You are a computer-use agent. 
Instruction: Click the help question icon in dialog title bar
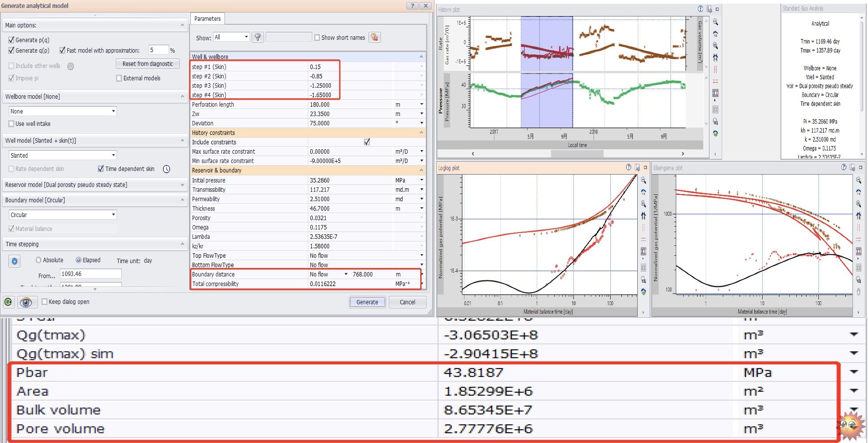point(412,5)
